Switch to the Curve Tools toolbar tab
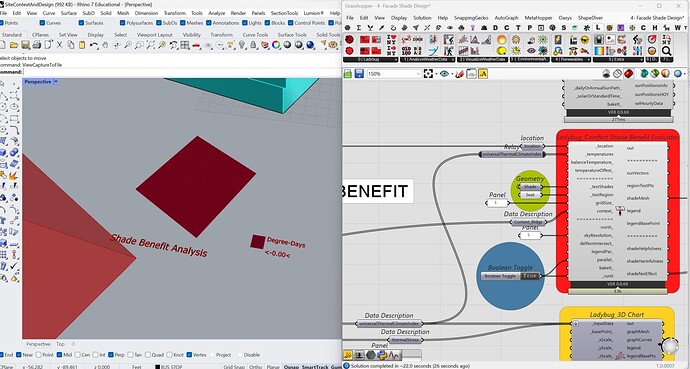Screen dimensions: 690x369 255,35
